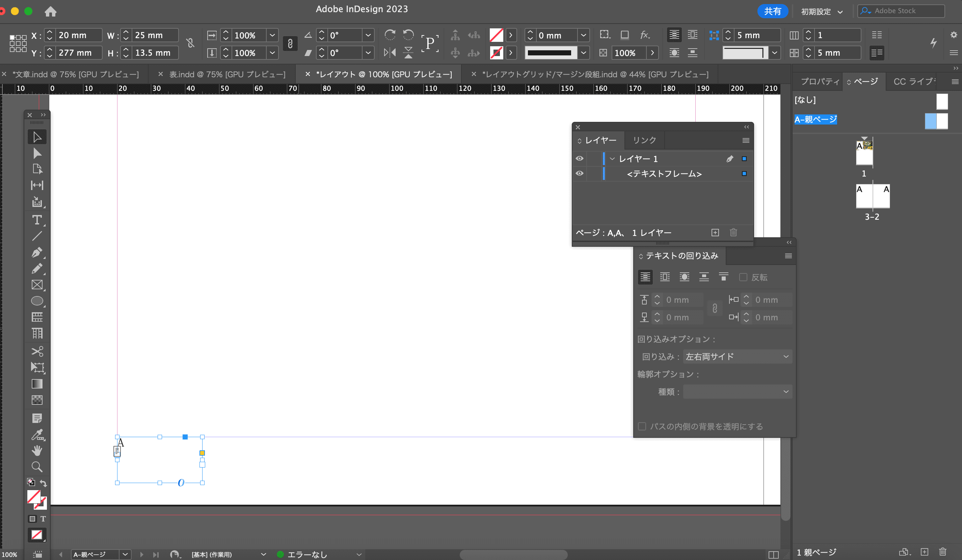Toggle visibility of レイヤー１
This screenshot has height=560, width=962.
point(579,158)
